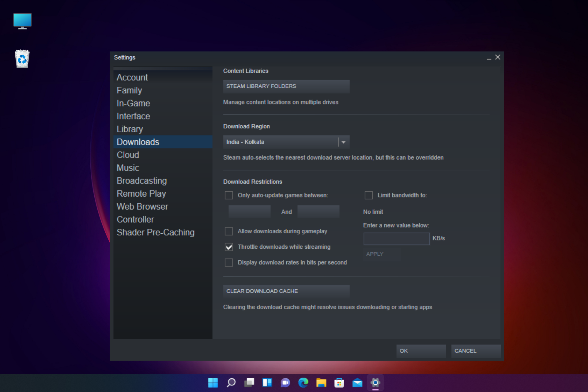Enable Display download rates in bits per second
Screen dimensions: 588x392
pos(229,262)
